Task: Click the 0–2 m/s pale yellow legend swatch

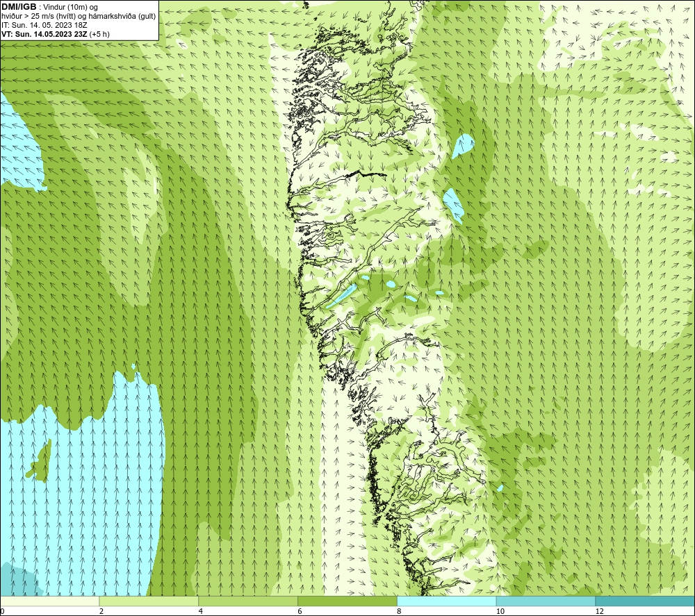Action: [x=49, y=601]
